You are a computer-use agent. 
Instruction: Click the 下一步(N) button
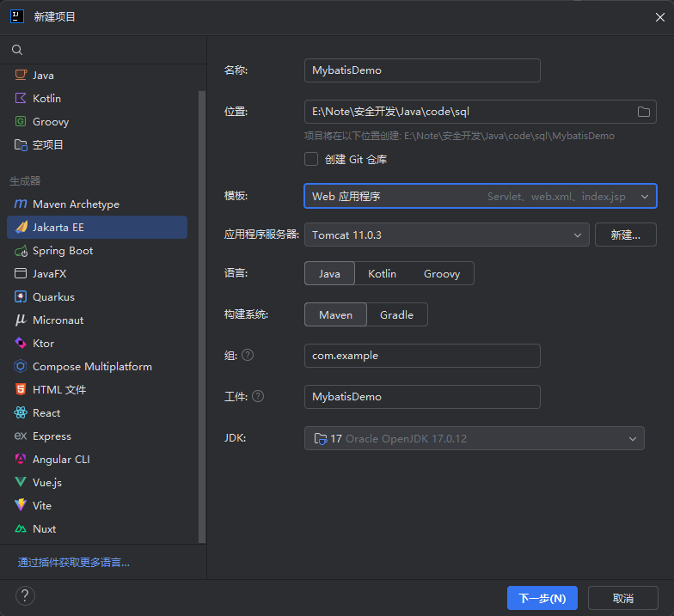click(542, 598)
